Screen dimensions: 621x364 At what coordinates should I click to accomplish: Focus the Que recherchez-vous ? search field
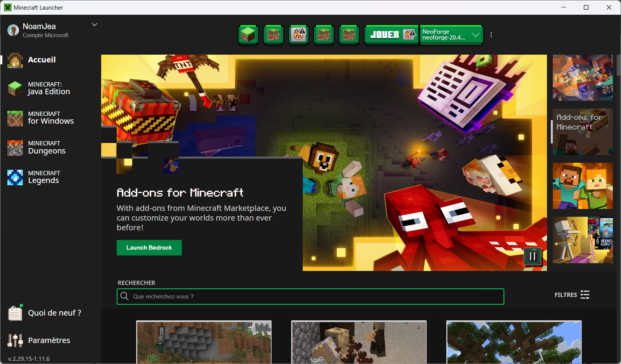coord(310,297)
